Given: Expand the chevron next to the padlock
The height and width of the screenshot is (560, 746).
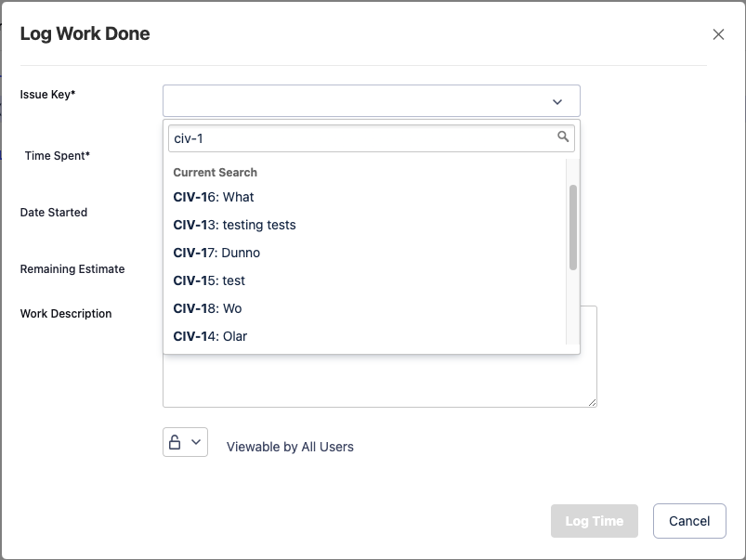Looking at the screenshot, I should pos(196,442).
